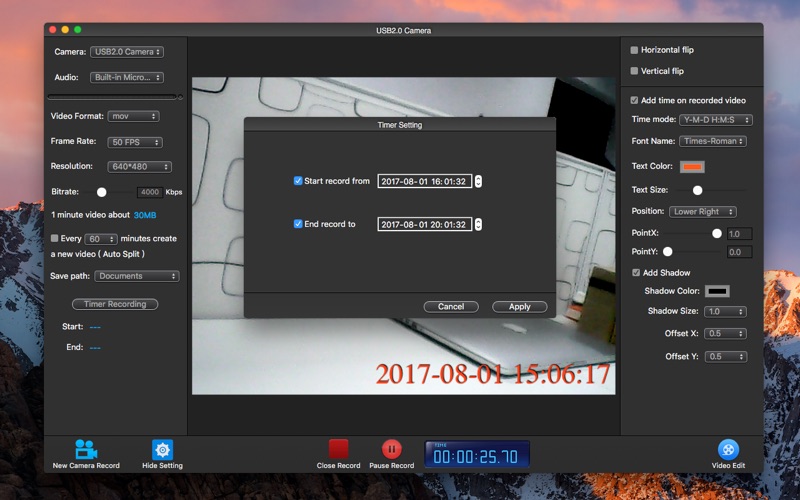800x500 pixels.
Task: Click the Timer Recording button
Action: [115, 304]
